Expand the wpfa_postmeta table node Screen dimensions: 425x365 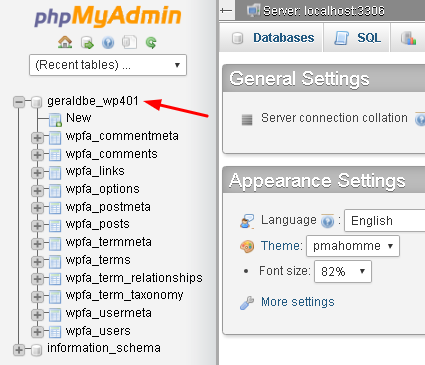point(37,208)
